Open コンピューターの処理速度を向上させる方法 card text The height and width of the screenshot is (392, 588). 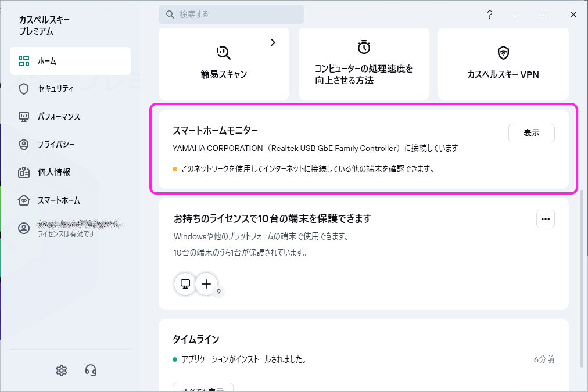363,74
